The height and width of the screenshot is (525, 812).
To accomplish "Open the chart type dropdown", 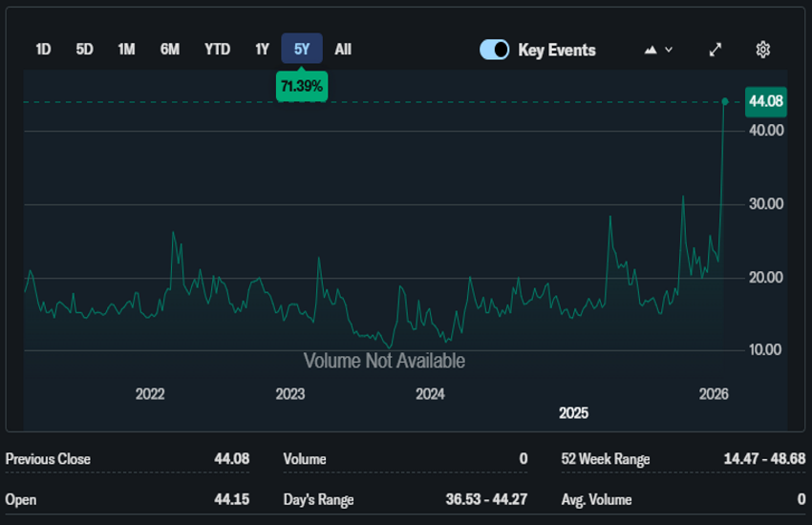I will (659, 50).
